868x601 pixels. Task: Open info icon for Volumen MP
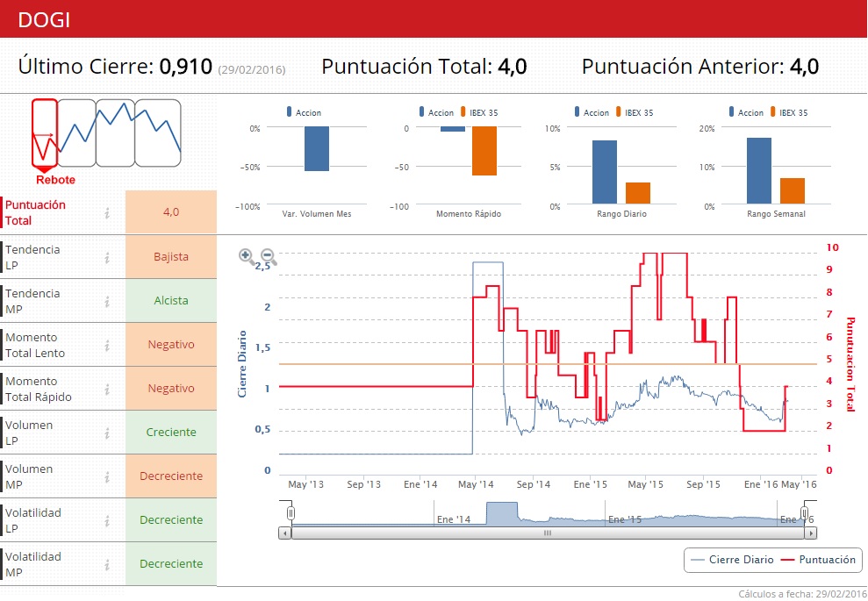click(x=107, y=476)
